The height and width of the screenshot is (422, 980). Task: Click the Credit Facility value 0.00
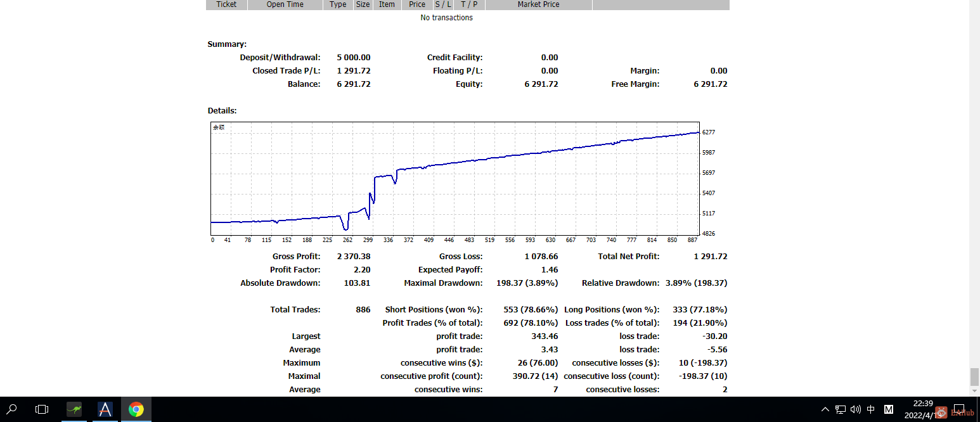[550, 58]
